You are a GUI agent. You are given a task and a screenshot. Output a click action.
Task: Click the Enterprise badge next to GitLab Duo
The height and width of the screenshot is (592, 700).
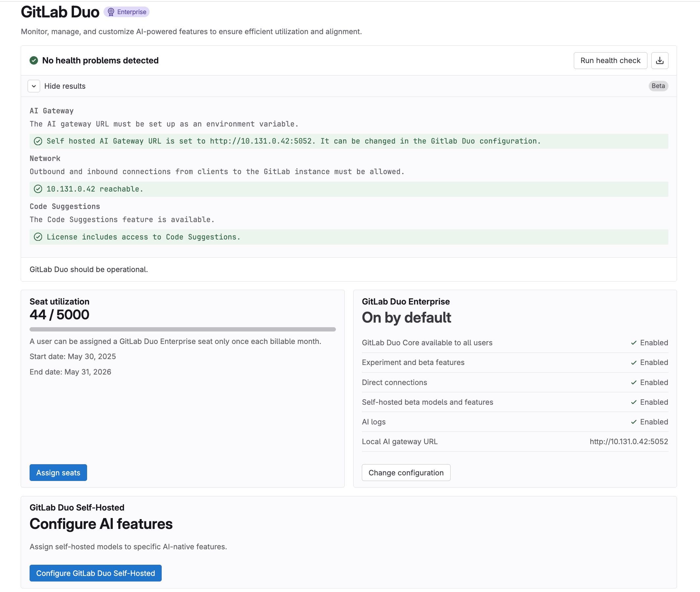point(127,12)
